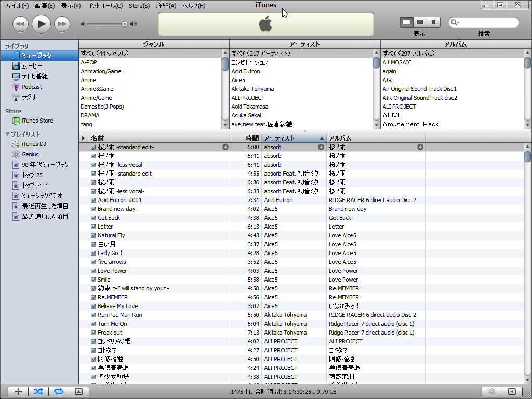Collapse the プレイリスト section
This screenshot has width=532, height=399.
coord(7,135)
